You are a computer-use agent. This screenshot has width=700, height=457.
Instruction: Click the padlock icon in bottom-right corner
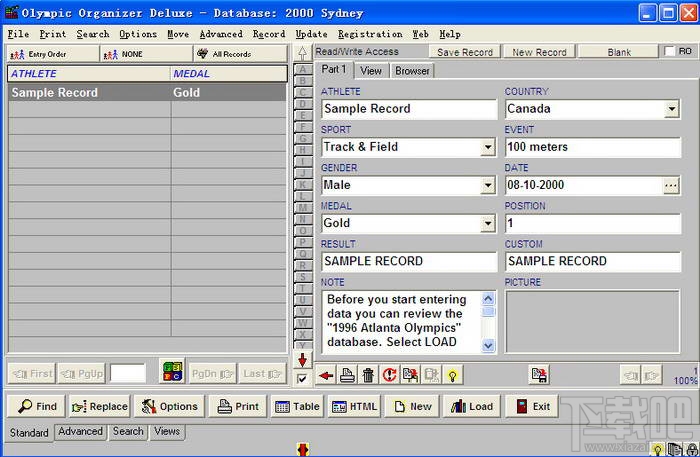pos(692,449)
